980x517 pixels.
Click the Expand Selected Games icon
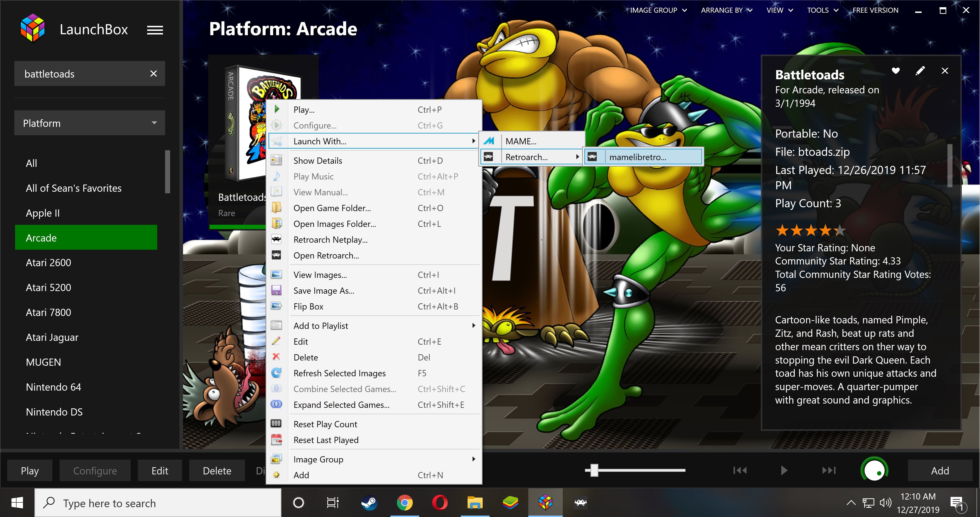[276, 404]
